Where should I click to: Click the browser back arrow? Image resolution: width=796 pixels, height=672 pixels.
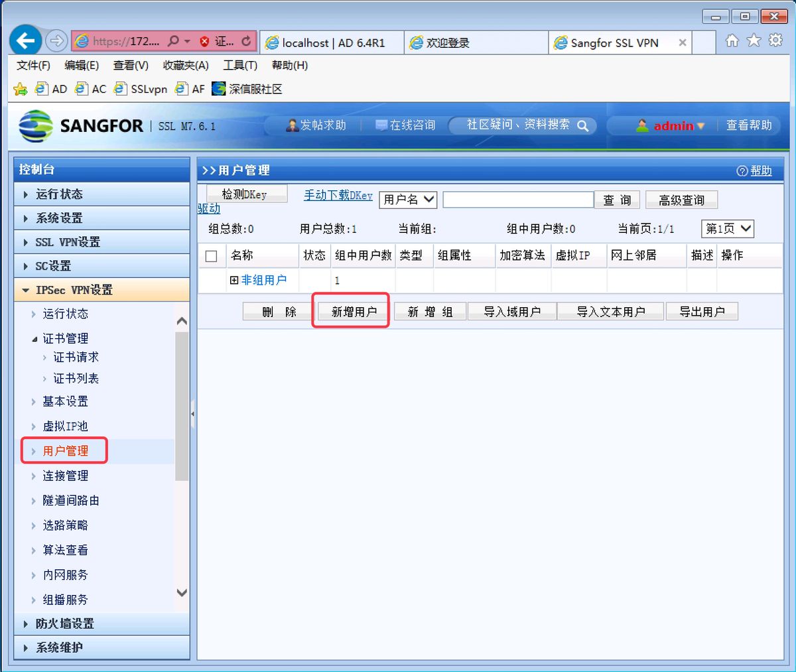coord(25,40)
